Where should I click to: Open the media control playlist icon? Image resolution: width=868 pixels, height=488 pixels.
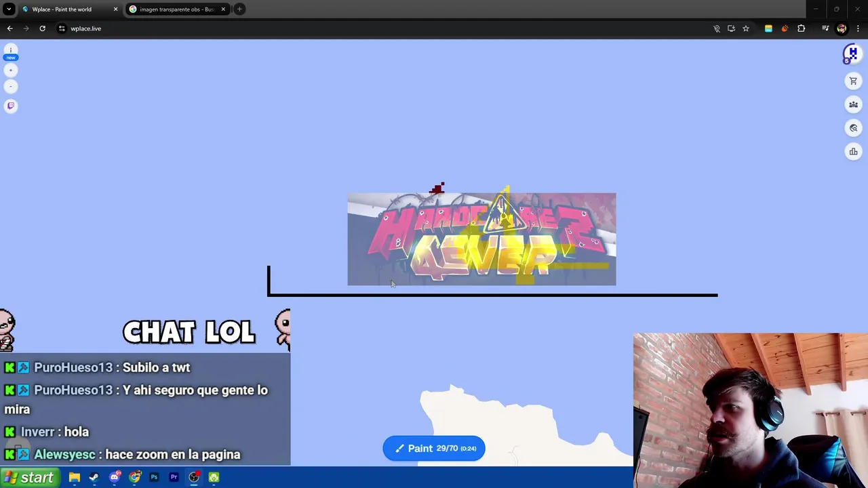pos(825,28)
